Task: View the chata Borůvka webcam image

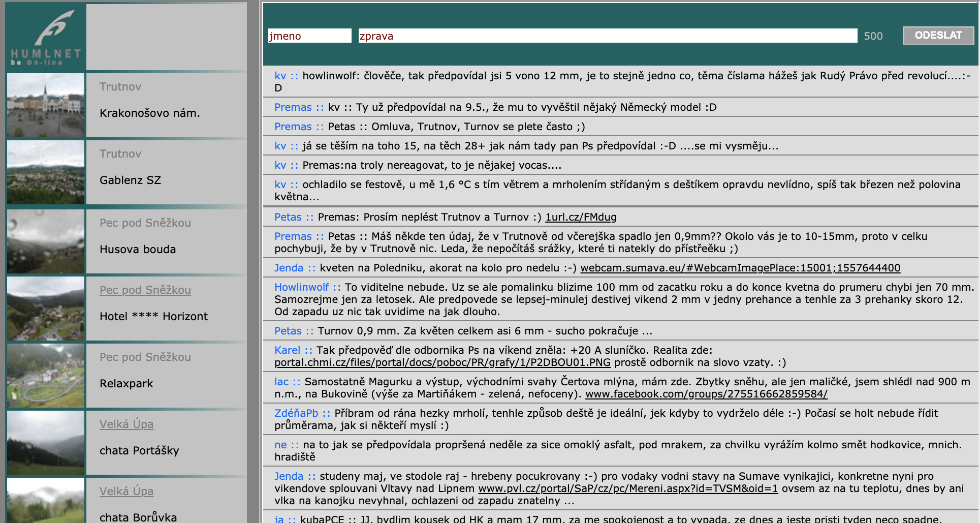Action: (x=45, y=503)
